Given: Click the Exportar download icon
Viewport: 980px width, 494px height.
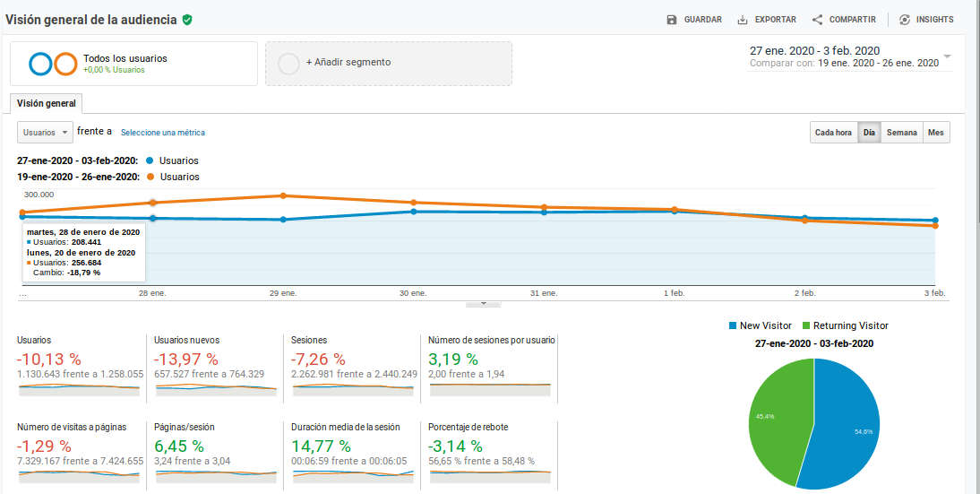Looking at the screenshot, I should 743,20.
